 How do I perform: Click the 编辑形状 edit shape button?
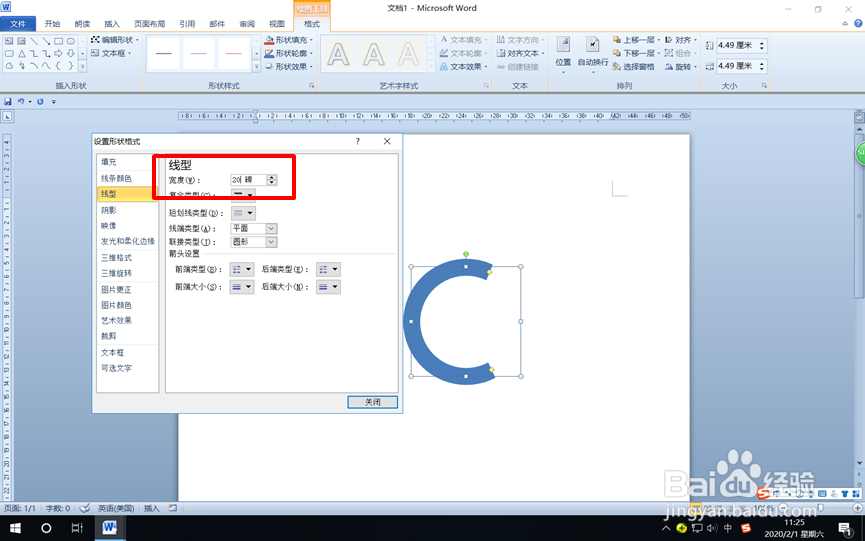coord(115,40)
